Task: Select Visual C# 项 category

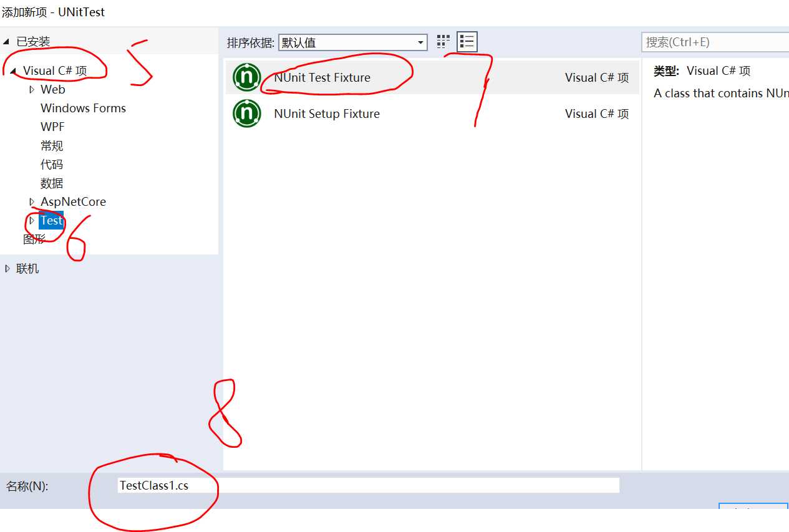Action: click(x=55, y=71)
